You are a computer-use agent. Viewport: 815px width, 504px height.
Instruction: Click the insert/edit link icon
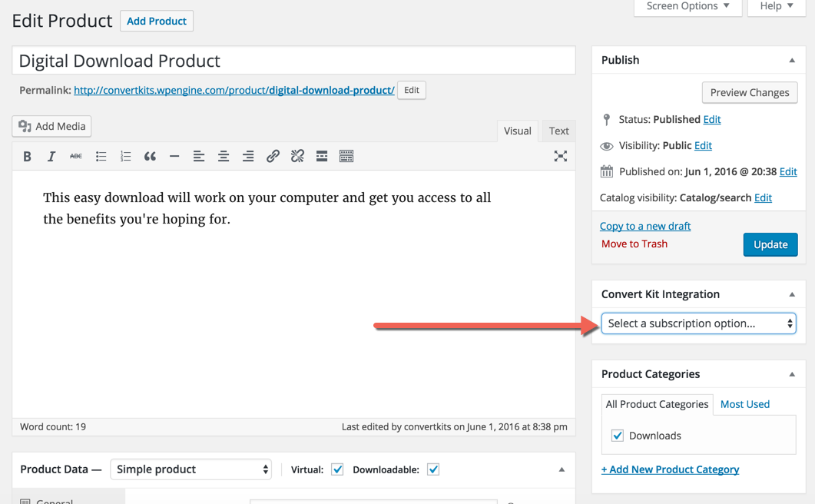pos(273,156)
